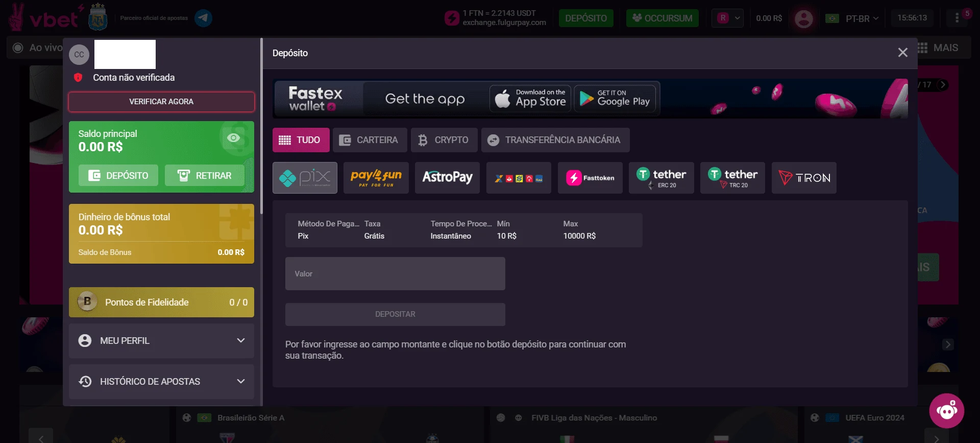Select AstroPay payment method
This screenshot has width=980, height=443.
447,178
